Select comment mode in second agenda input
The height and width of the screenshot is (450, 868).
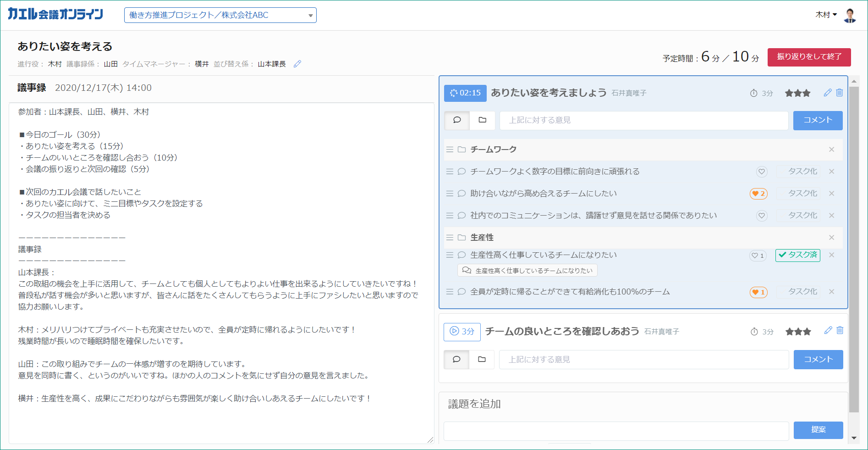coord(456,360)
